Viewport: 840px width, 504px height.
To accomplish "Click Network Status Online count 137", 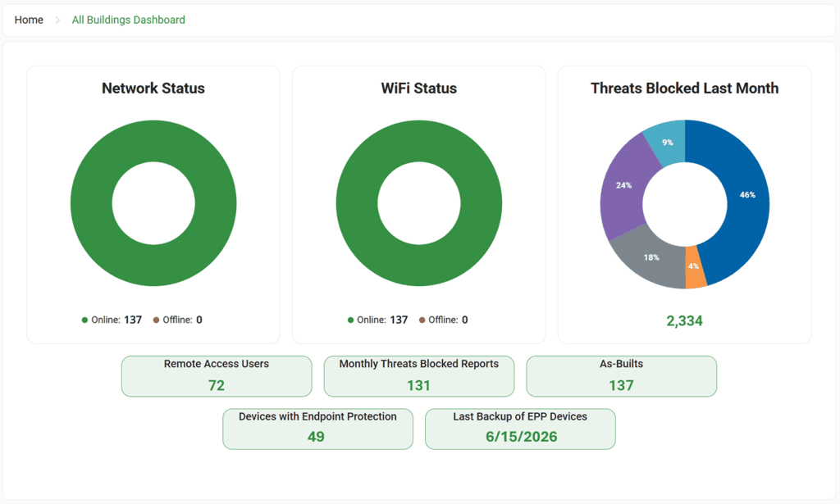I will click(x=133, y=320).
